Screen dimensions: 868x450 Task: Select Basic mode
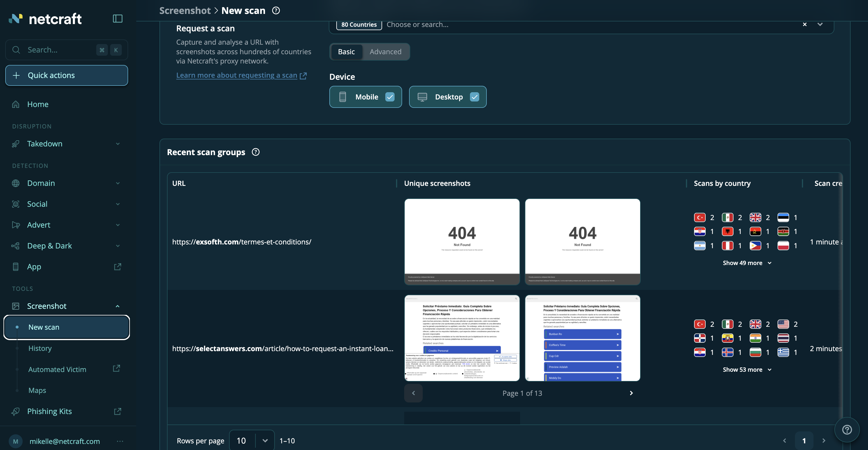point(346,52)
